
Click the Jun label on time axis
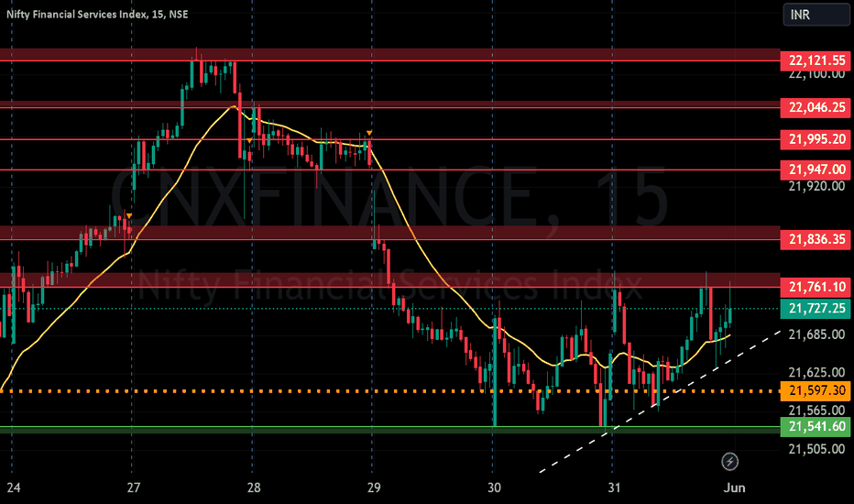pyautogui.click(x=734, y=488)
